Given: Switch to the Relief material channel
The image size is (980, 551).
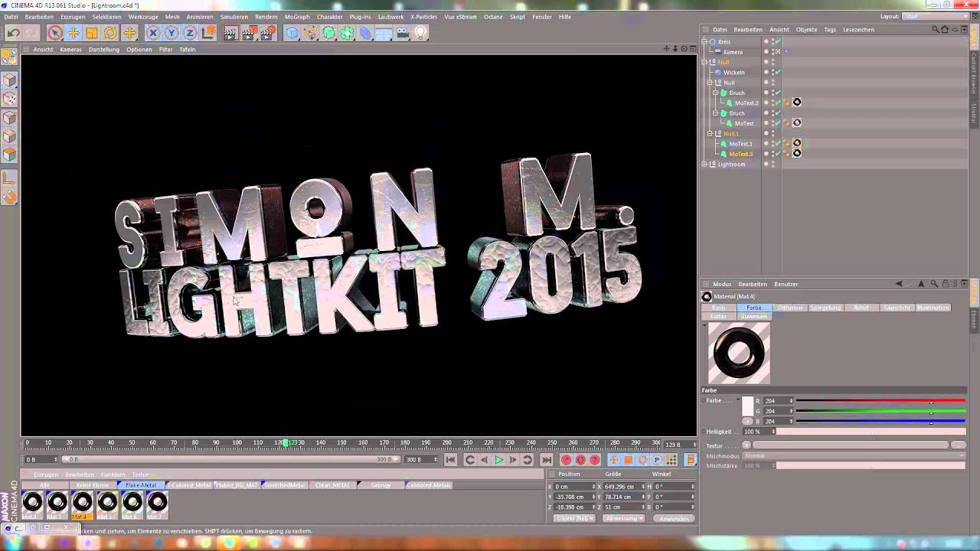Looking at the screenshot, I should (861, 308).
